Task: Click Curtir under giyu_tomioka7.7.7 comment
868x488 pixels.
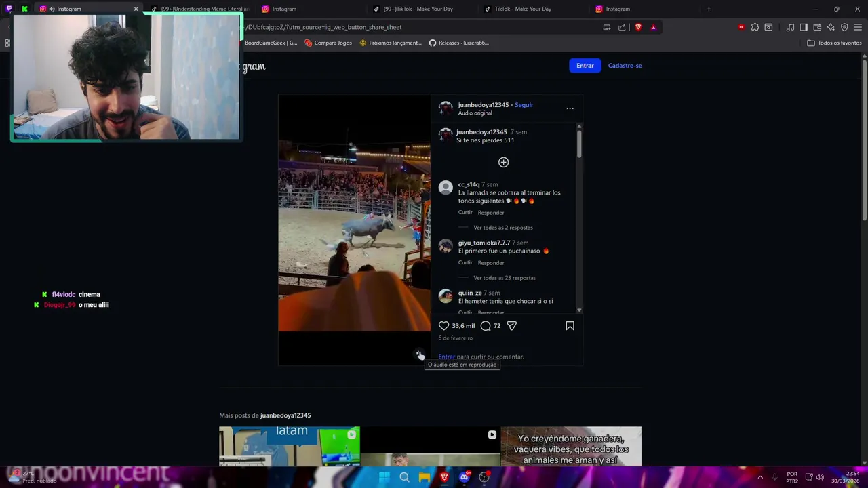Action: pos(465,263)
